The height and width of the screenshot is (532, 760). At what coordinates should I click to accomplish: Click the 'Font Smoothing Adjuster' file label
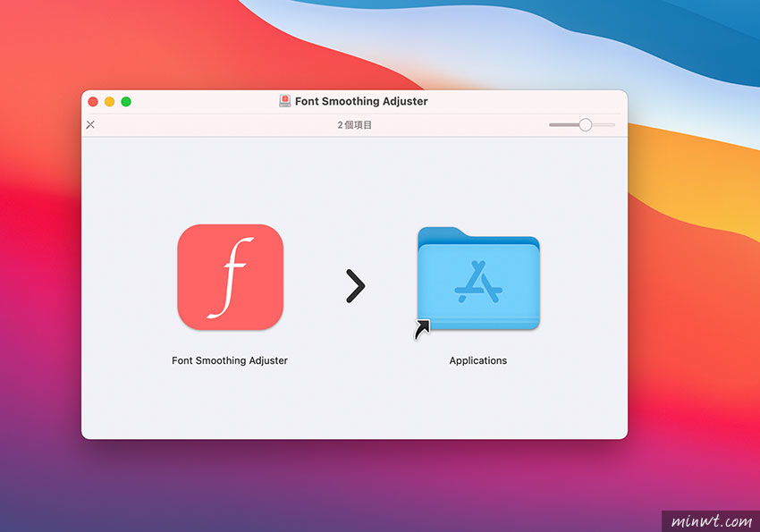[230, 360]
